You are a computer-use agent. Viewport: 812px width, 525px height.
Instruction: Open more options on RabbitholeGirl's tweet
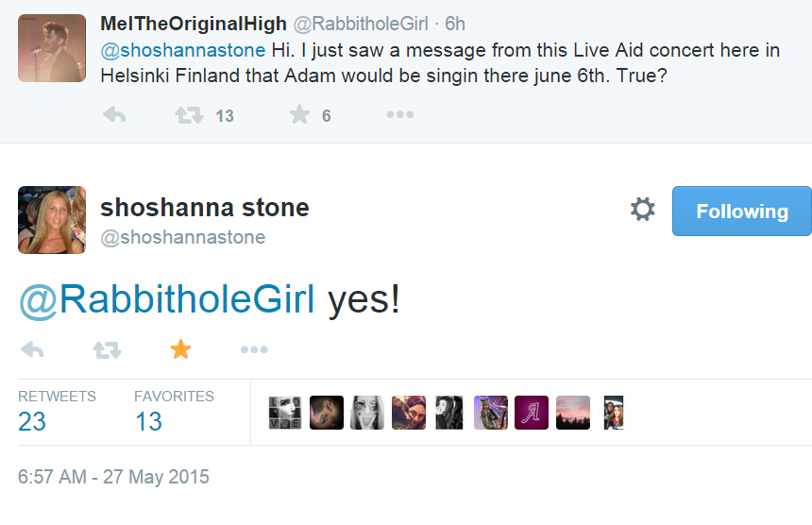[x=399, y=115]
